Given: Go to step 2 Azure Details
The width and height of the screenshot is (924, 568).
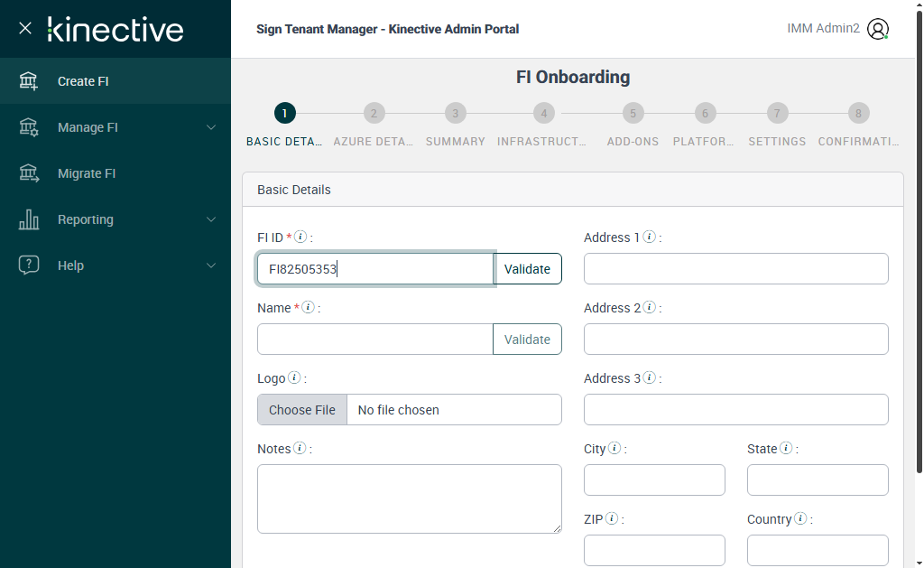Looking at the screenshot, I should (x=374, y=113).
